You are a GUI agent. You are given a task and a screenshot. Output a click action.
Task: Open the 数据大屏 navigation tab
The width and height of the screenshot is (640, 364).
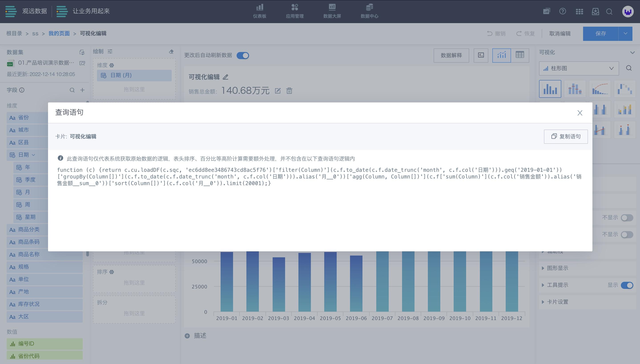[332, 11]
